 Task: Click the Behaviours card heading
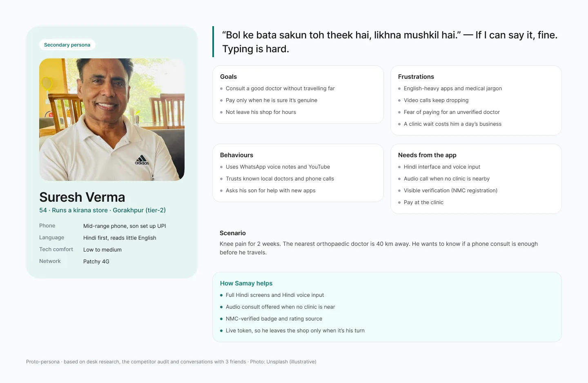tap(236, 155)
